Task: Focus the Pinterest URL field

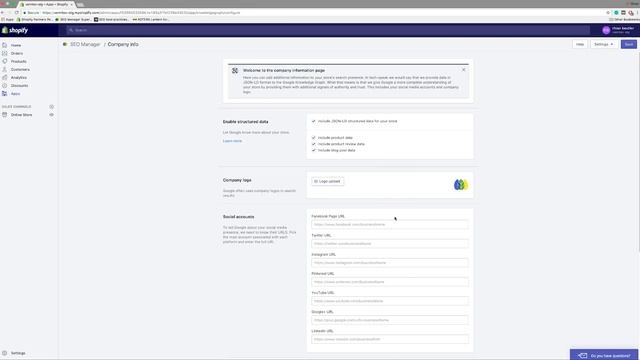Action: (390, 282)
